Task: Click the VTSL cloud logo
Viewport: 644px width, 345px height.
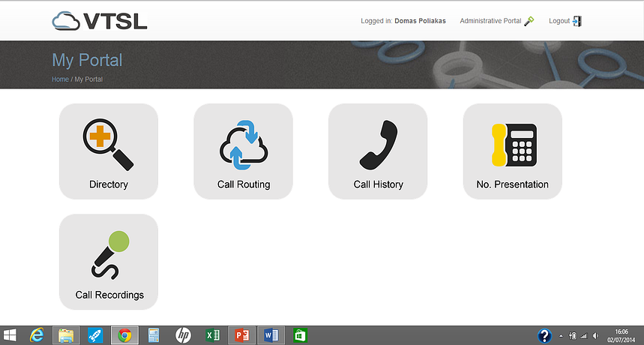Action: pos(100,21)
